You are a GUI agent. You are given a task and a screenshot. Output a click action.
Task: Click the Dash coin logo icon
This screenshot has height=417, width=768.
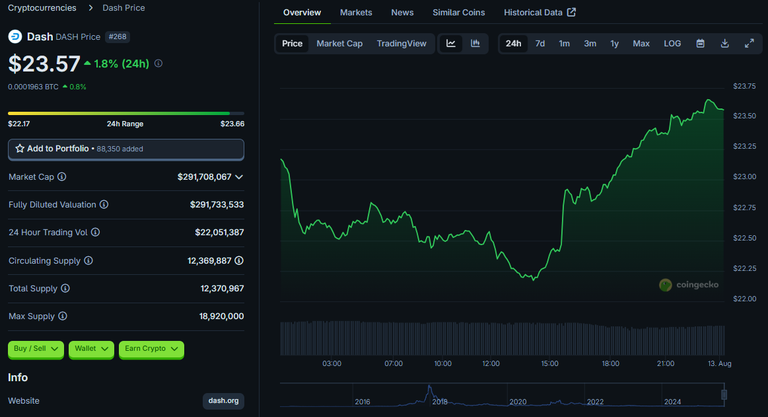[15, 37]
